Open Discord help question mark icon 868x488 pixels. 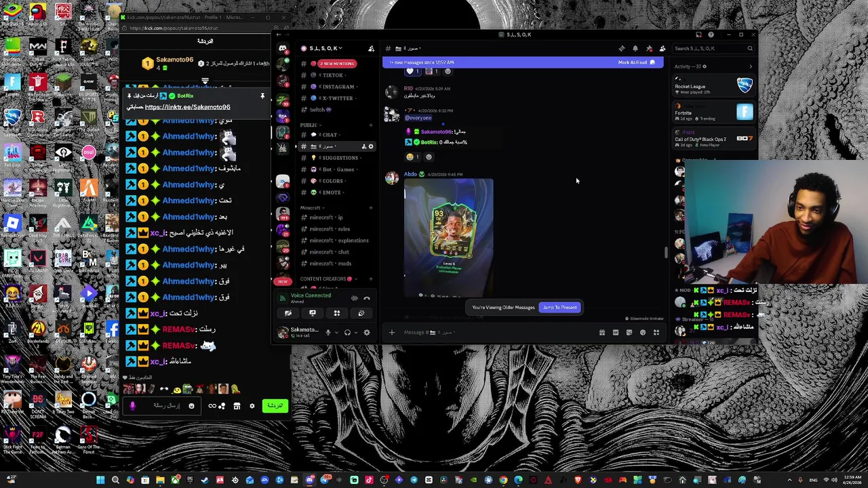tap(711, 35)
